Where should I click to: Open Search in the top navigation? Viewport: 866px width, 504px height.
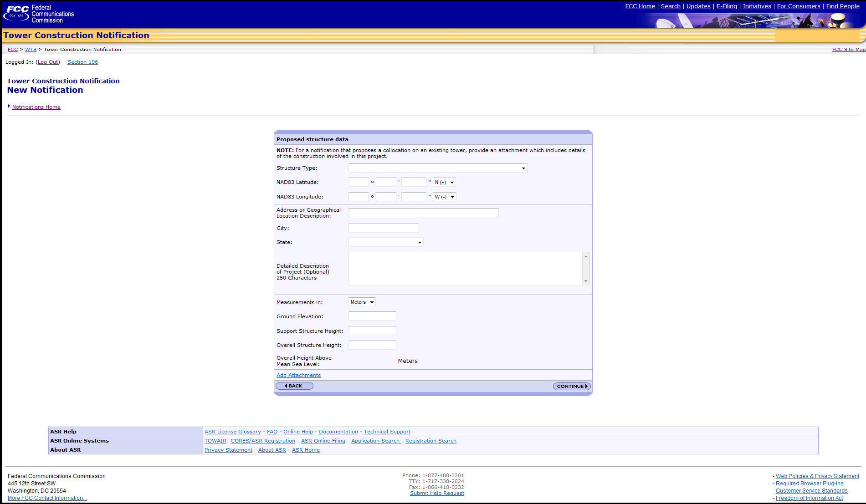coord(671,6)
